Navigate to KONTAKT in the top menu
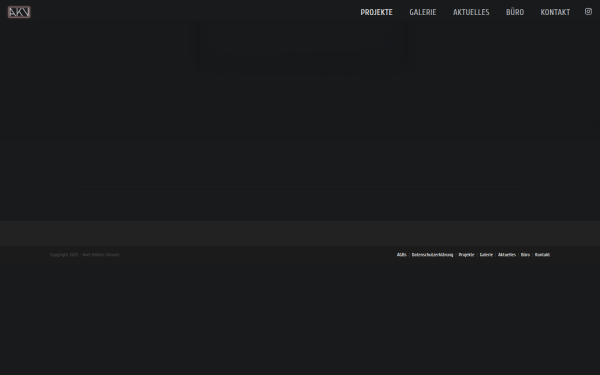Screen dimensions: 600x375 point(555,12)
